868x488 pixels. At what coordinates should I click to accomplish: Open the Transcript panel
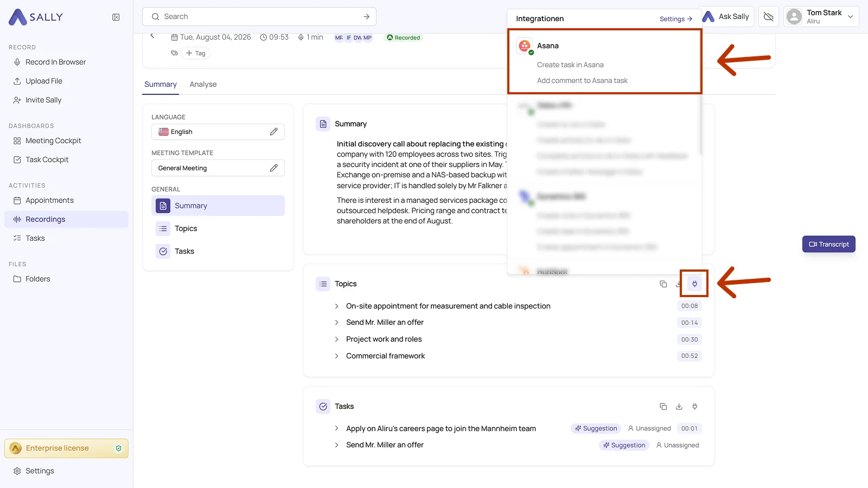coord(829,244)
